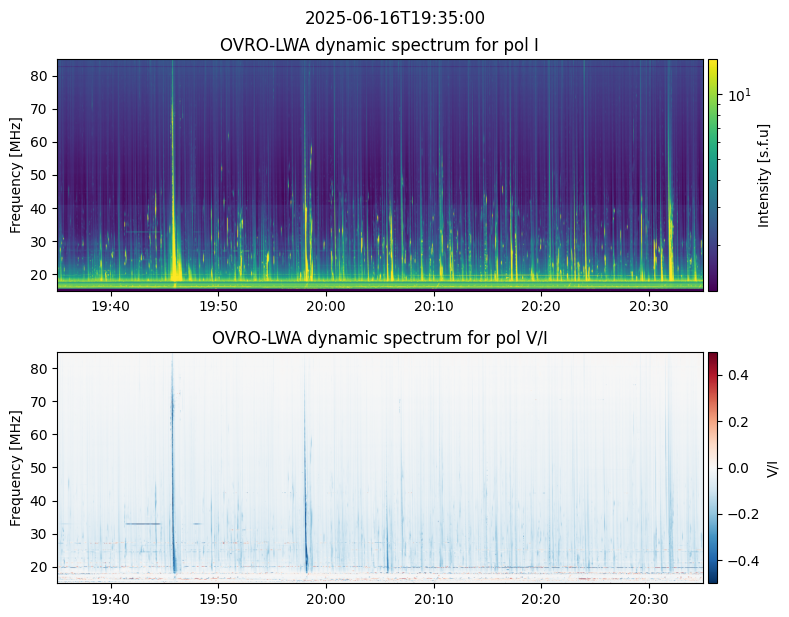
Task: Click the 'V/I' label right of bottom colorbar
Action: click(x=772, y=467)
